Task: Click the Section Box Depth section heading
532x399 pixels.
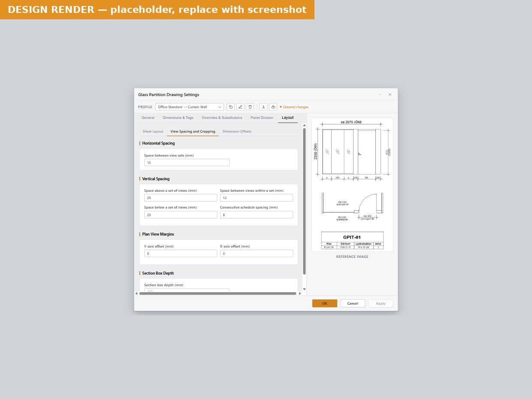Action: click(158, 273)
